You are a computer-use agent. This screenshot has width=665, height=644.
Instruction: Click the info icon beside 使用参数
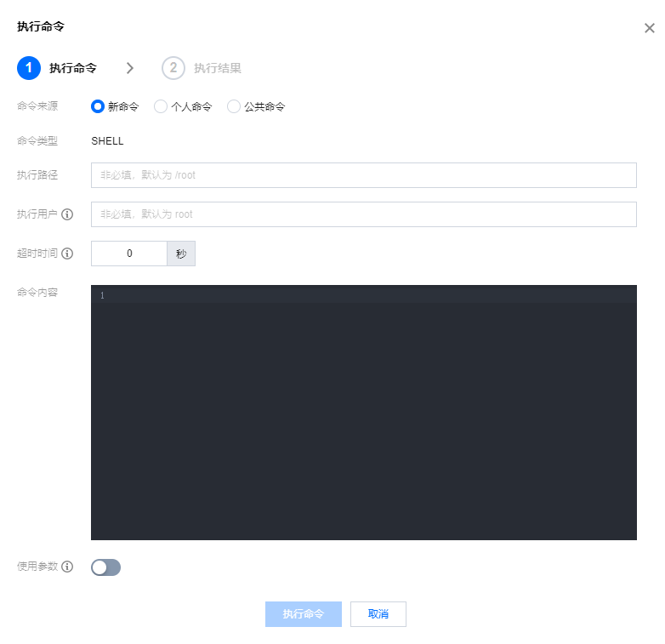pos(67,567)
